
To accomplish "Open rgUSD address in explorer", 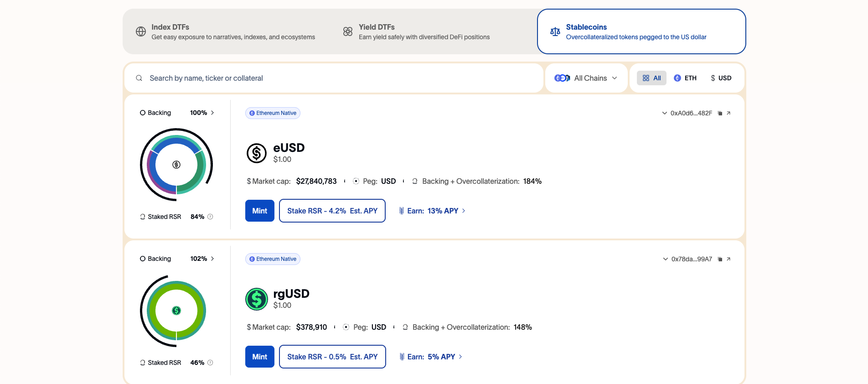I will [x=728, y=259].
